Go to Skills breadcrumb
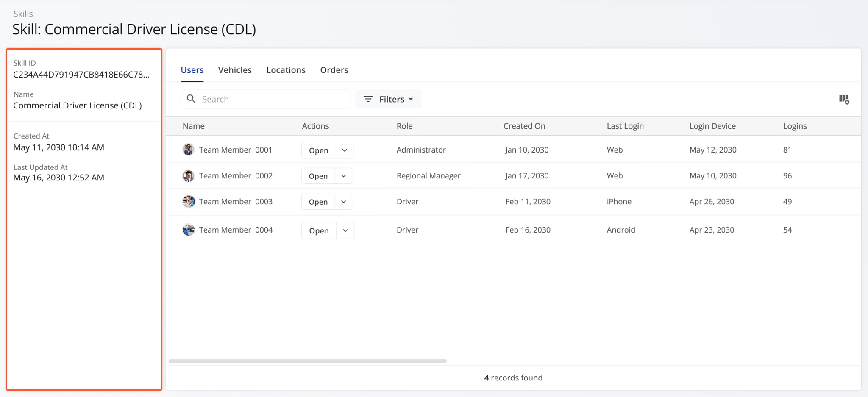 coord(23,14)
